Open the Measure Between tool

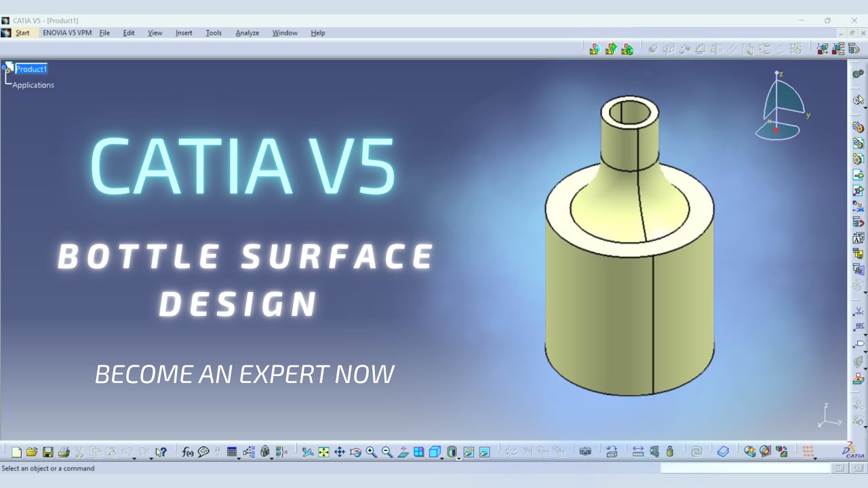[638, 452]
